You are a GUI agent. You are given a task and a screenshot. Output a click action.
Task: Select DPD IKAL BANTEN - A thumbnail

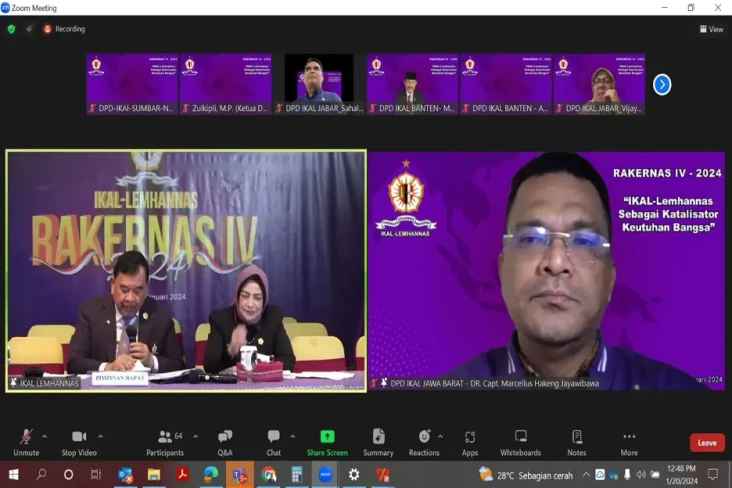506,84
